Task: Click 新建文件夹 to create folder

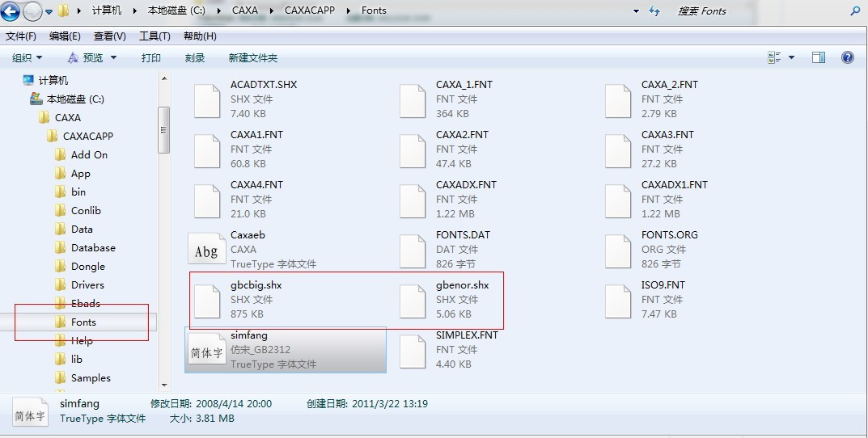Action: click(253, 57)
